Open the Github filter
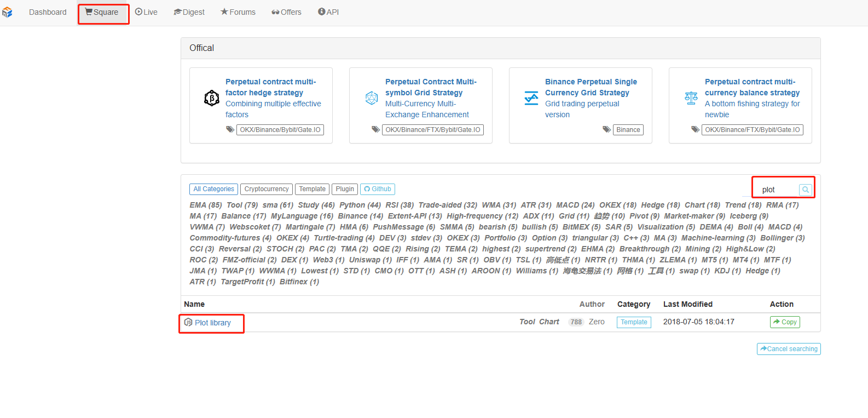Viewport: 868px width, 418px height. pos(378,189)
